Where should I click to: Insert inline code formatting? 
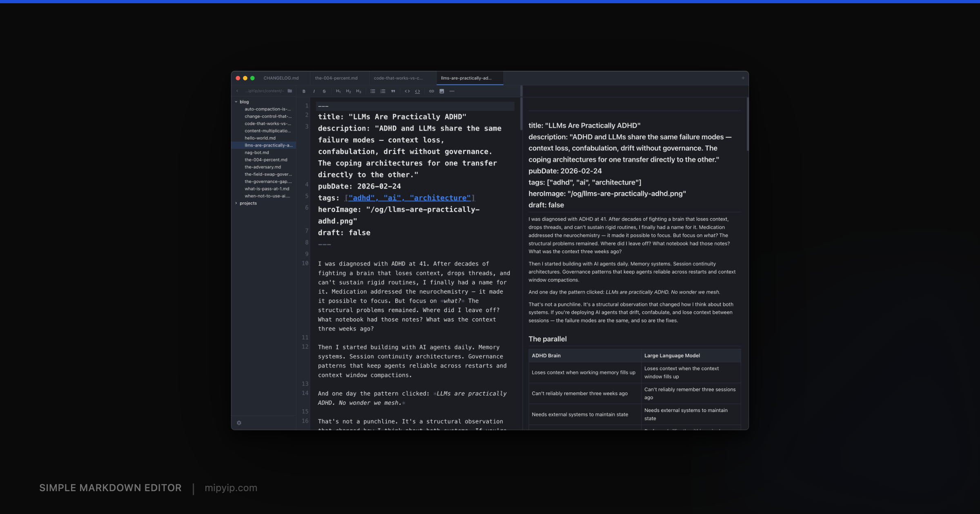[x=407, y=91]
